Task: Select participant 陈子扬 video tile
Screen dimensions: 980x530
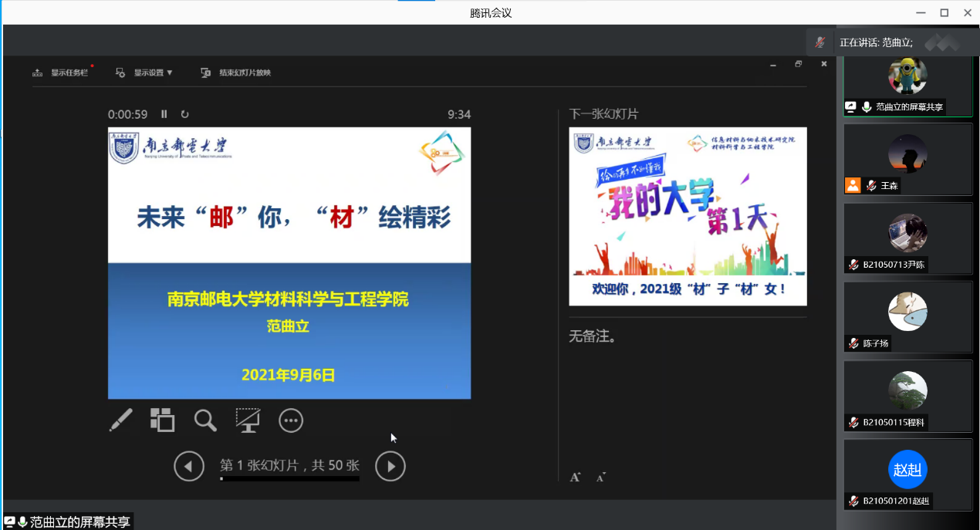Action: [907, 316]
